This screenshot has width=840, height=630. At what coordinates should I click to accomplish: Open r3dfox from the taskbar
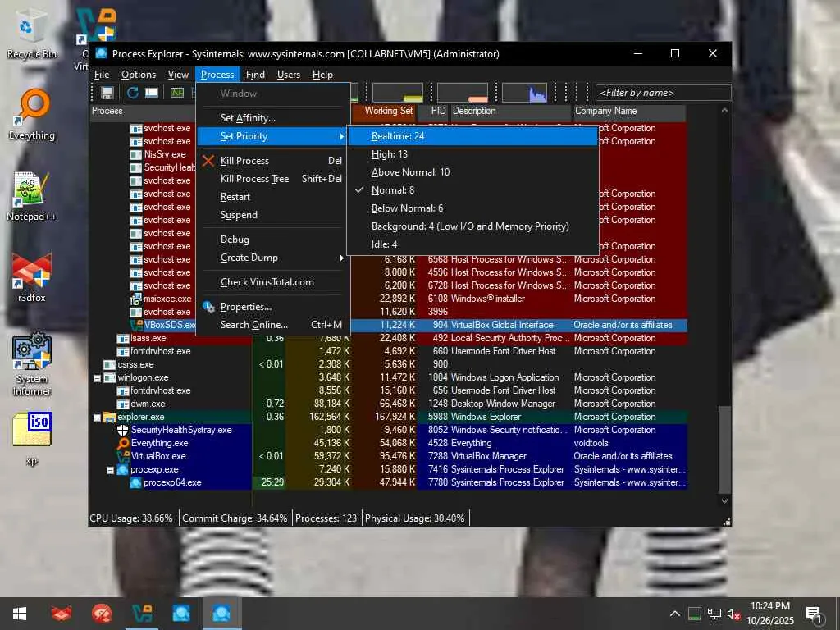[61, 614]
